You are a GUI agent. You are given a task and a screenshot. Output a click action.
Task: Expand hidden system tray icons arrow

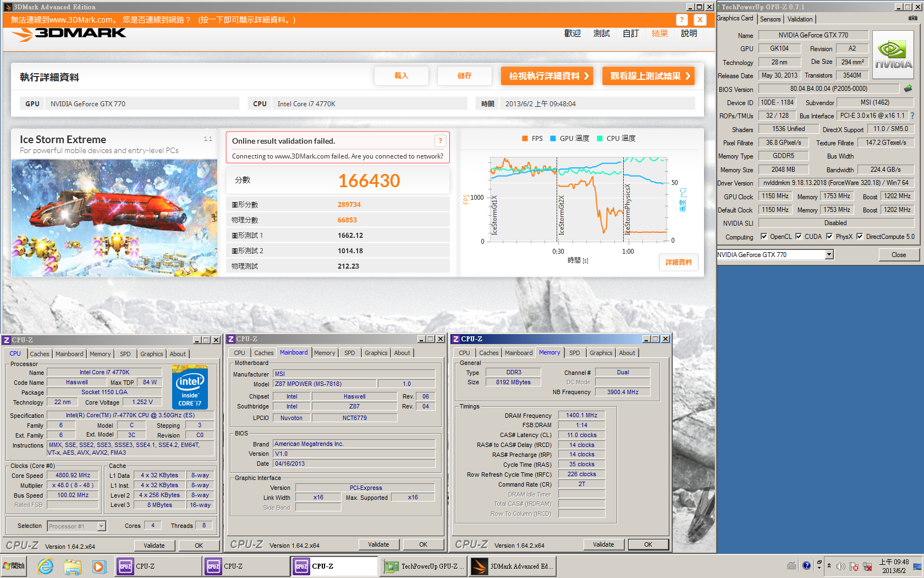(829, 566)
